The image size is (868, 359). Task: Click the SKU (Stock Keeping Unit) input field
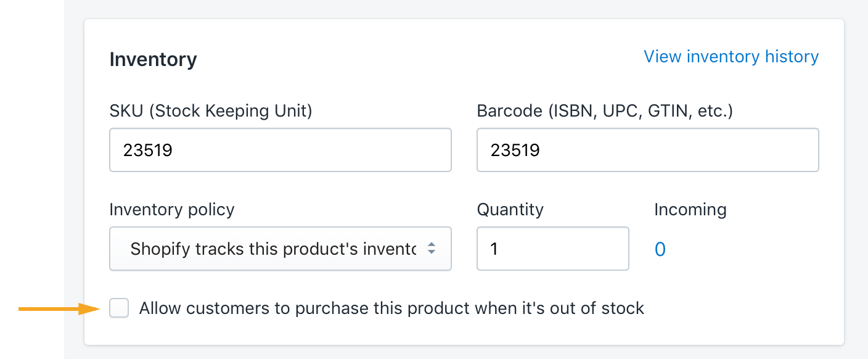(280, 150)
